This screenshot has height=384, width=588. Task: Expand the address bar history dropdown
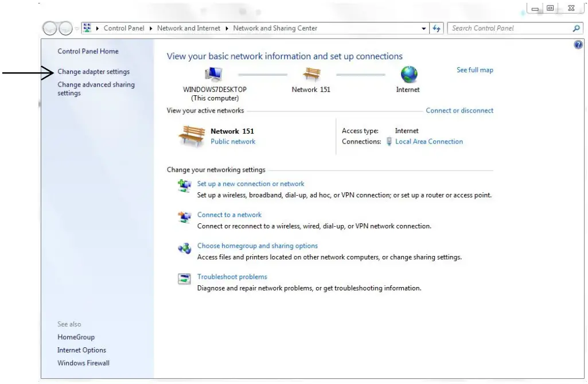423,28
